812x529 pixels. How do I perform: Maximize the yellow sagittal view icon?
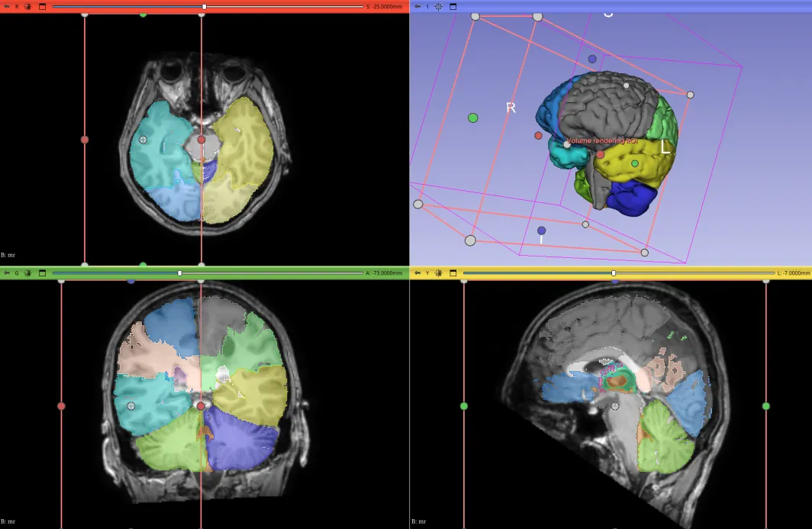453,273
